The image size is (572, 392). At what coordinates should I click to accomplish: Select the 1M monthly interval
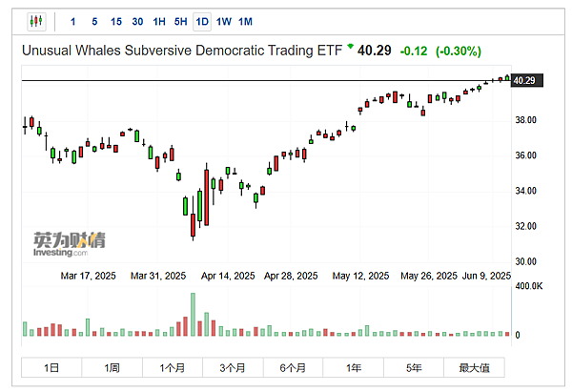tap(246, 21)
